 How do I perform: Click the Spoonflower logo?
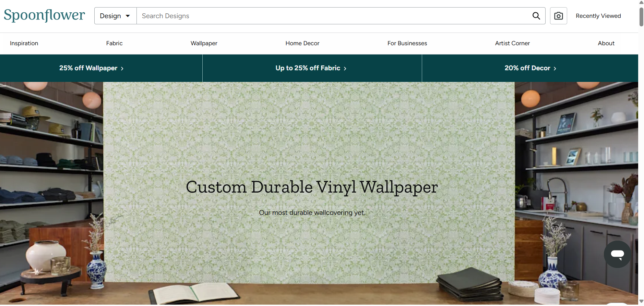click(44, 15)
